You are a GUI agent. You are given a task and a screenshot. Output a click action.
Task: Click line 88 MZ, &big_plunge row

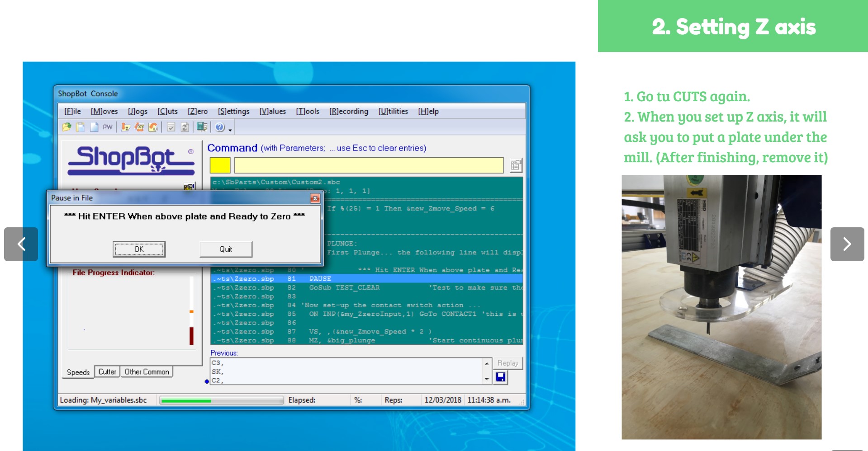click(x=367, y=340)
